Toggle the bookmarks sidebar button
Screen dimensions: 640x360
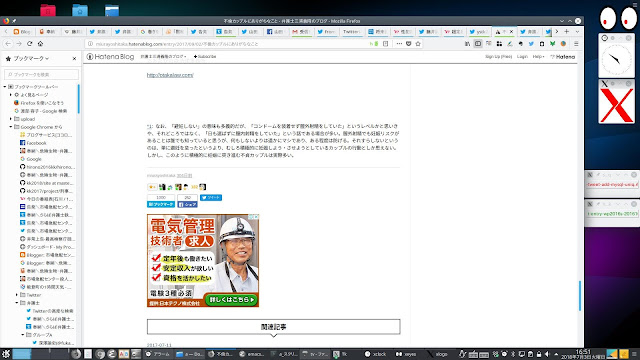point(478,44)
